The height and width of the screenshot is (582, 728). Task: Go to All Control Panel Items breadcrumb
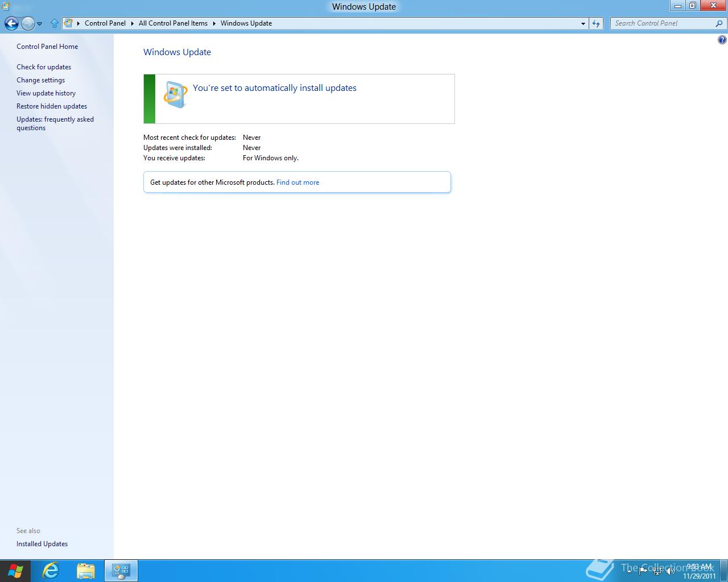tap(172, 23)
